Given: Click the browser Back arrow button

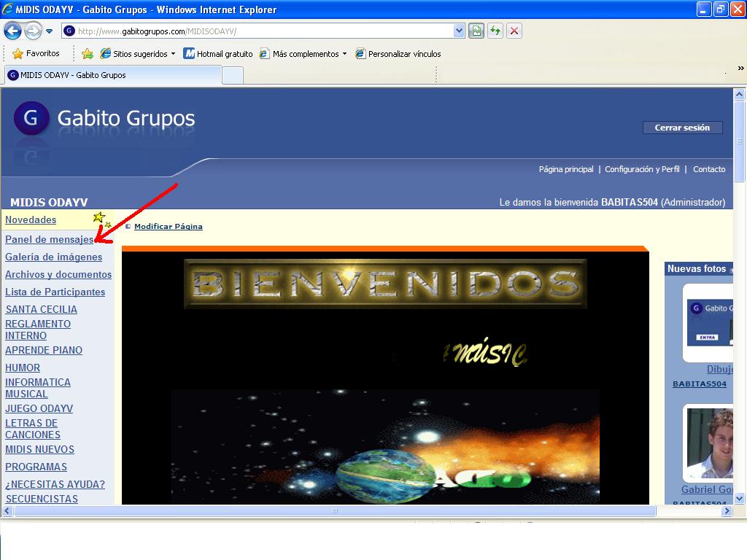Looking at the screenshot, I should click(x=12, y=31).
